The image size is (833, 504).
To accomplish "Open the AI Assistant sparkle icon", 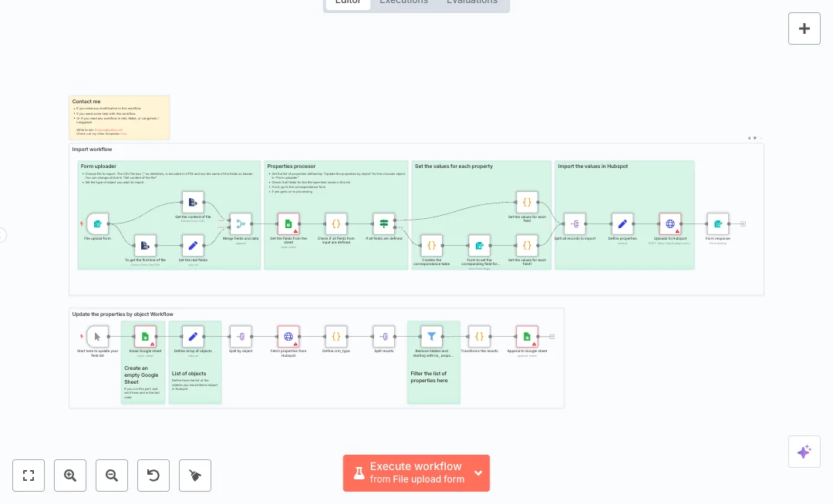I will (x=804, y=452).
